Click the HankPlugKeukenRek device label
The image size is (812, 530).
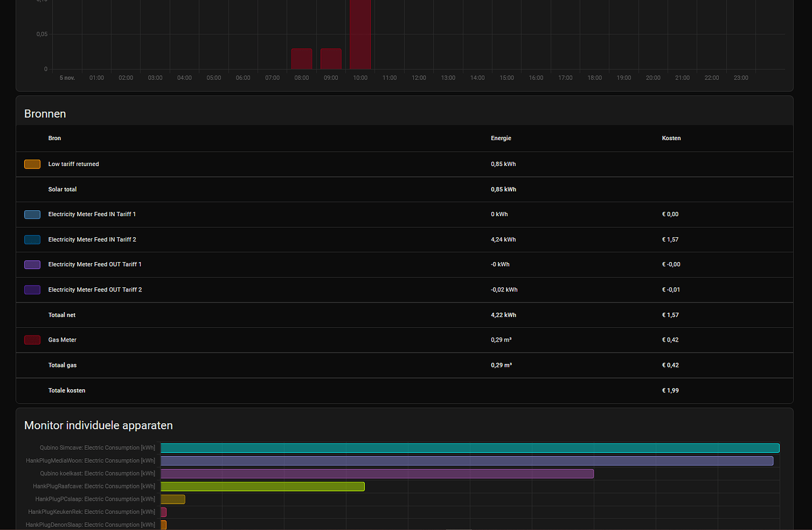pos(92,512)
